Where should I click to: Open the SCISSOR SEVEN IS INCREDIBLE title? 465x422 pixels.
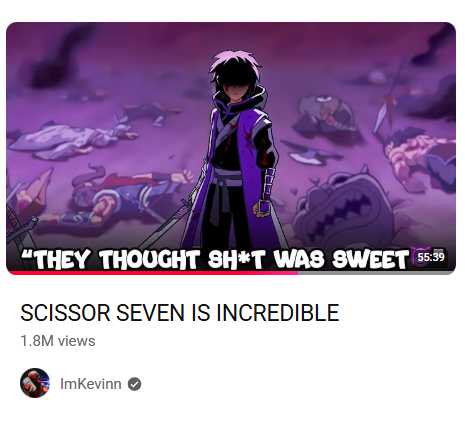(180, 313)
